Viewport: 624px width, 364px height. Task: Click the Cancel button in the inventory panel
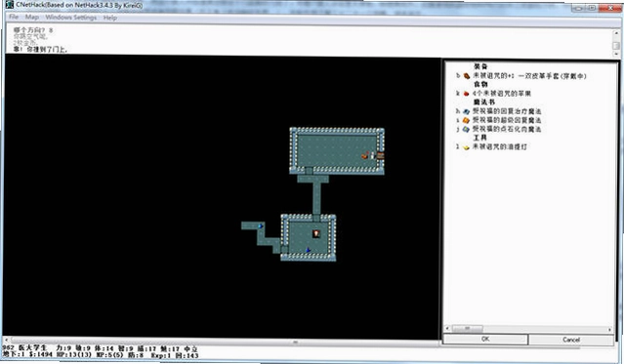pos(571,340)
